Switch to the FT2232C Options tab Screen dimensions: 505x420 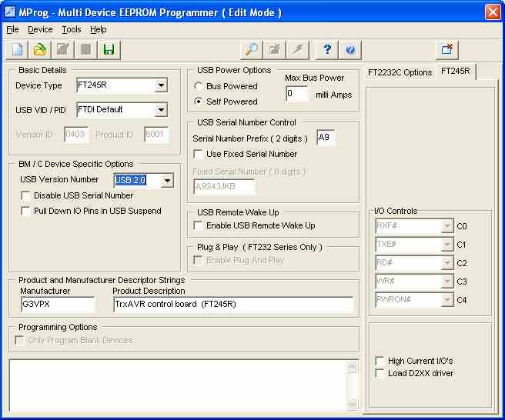[400, 72]
